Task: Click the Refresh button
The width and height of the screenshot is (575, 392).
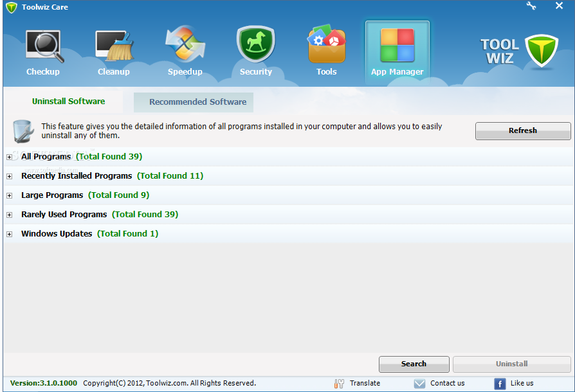Action: [x=523, y=131]
